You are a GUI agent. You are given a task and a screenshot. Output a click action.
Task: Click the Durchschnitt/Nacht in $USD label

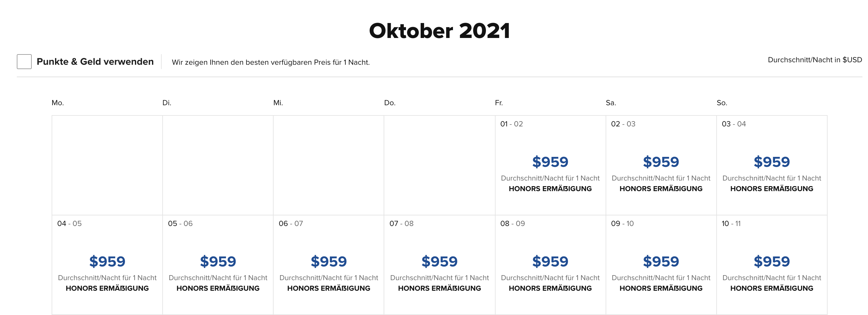[x=815, y=60]
